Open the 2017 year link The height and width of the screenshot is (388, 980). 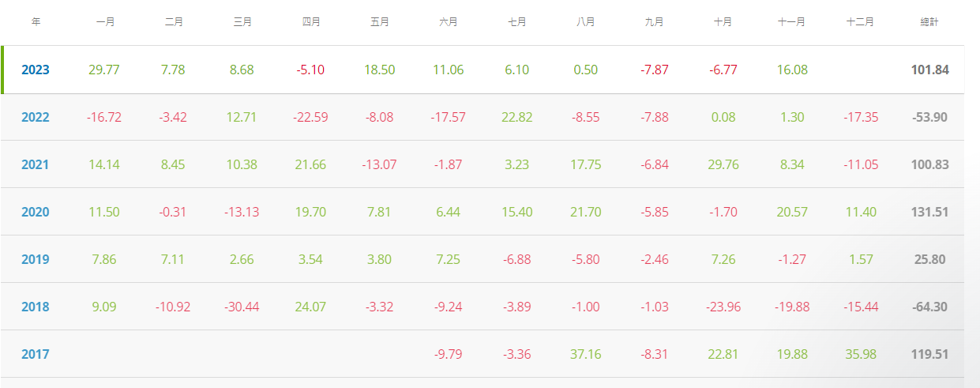[36, 354]
